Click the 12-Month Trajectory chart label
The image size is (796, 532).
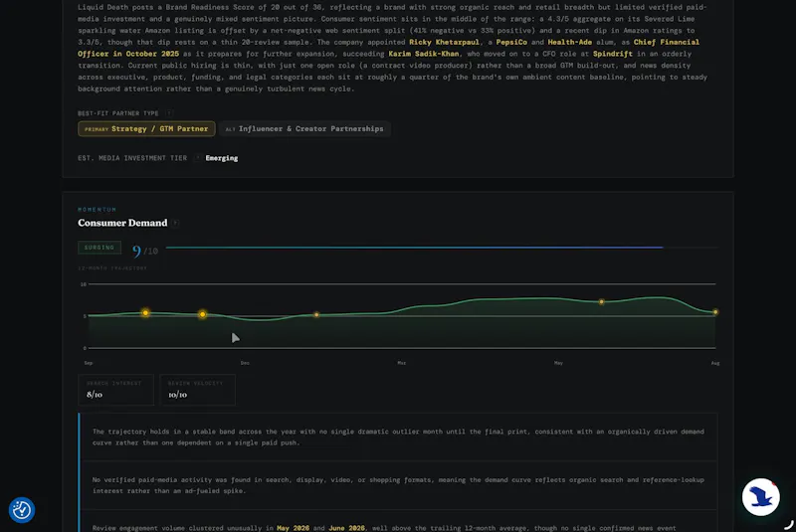(112, 267)
